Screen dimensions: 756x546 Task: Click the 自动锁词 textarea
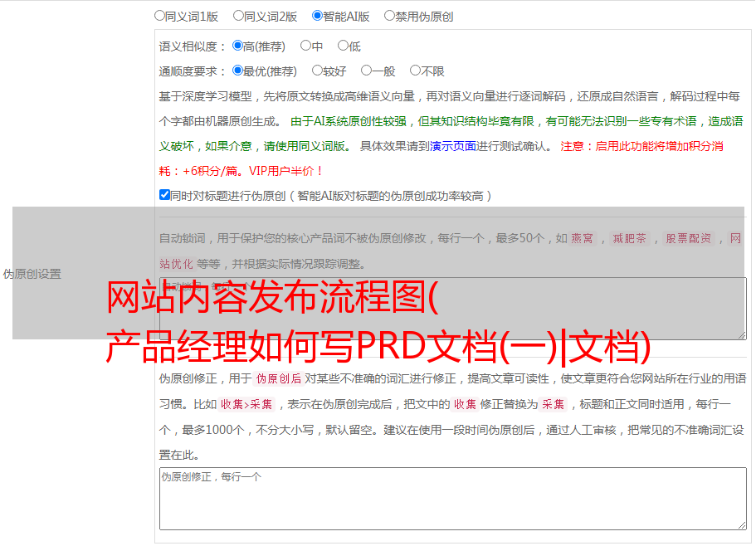coord(453,309)
